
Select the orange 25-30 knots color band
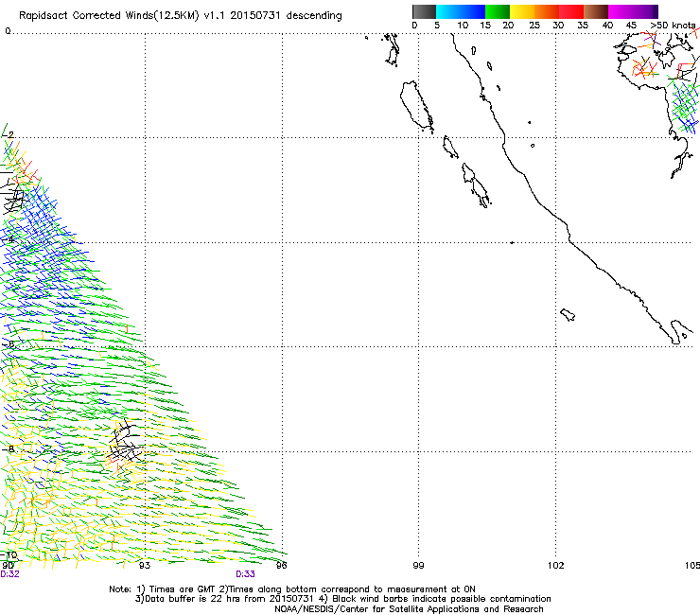coord(547,11)
